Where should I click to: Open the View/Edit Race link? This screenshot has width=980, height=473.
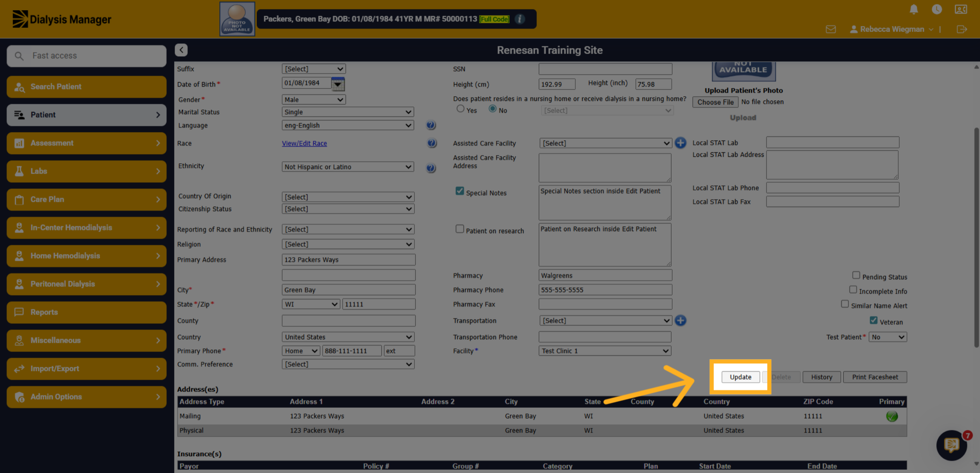[x=304, y=143]
